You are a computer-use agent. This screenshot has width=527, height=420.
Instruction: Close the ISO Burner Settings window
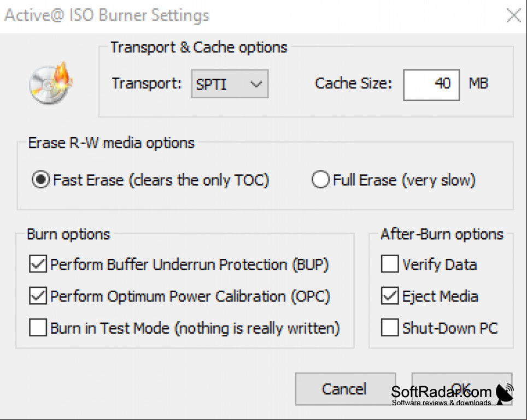point(514,15)
